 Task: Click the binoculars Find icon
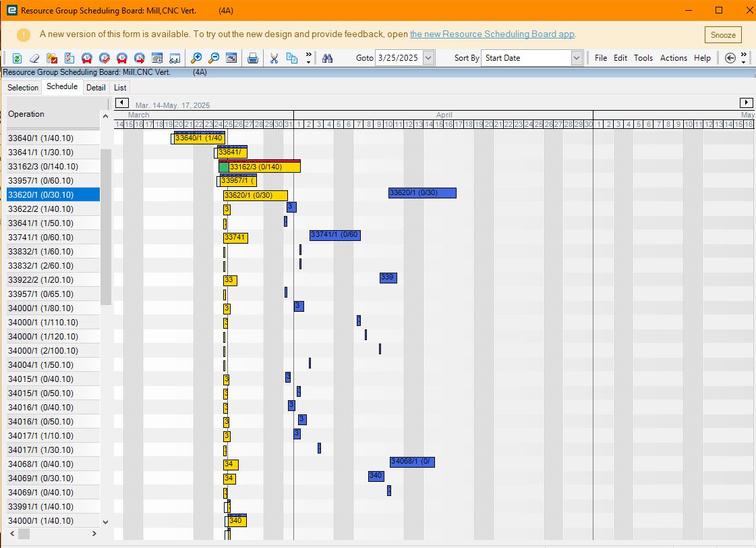[x=327, y=58]
